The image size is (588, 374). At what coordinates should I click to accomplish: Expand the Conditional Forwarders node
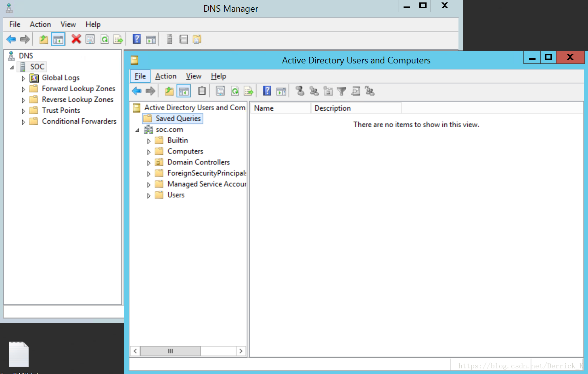click(x=23, y=122)
